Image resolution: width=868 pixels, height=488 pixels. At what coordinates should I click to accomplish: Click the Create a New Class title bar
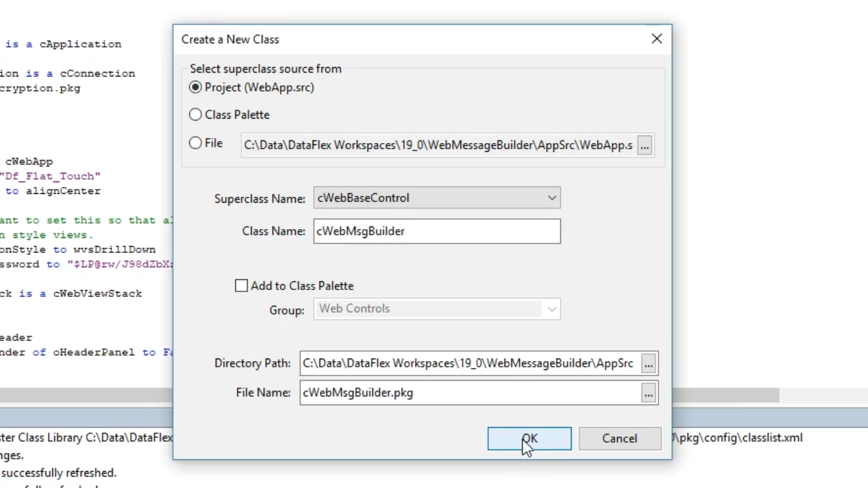[x=407, y=39]
